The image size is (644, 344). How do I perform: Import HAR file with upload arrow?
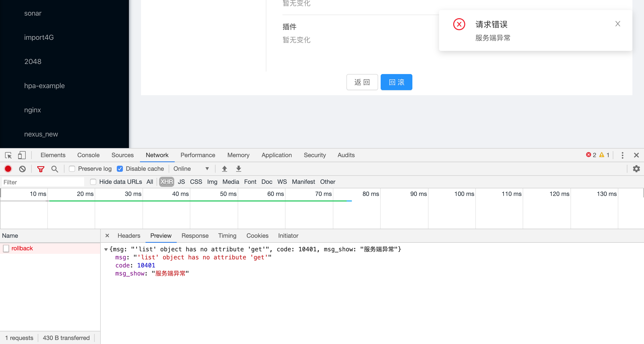pos(225,169)
